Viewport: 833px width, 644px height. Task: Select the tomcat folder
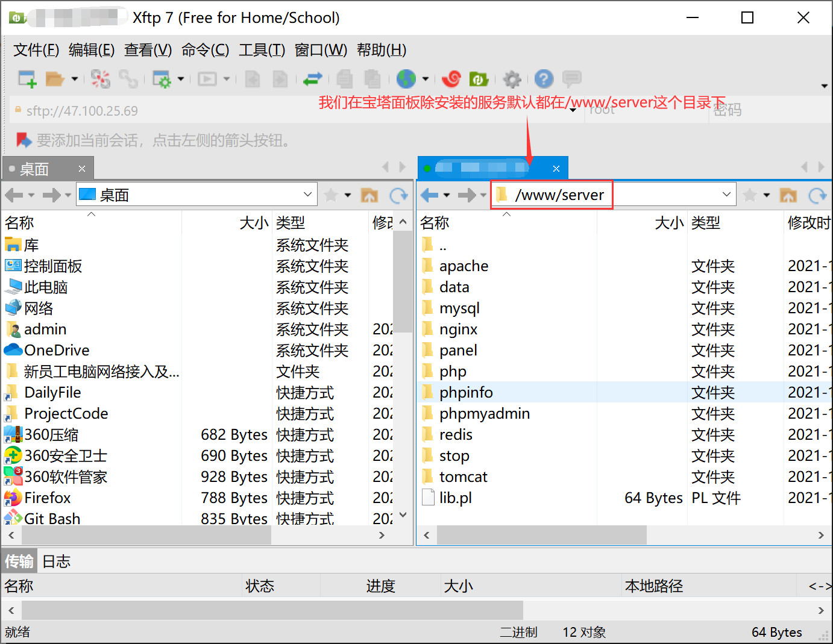pos(463,477)
